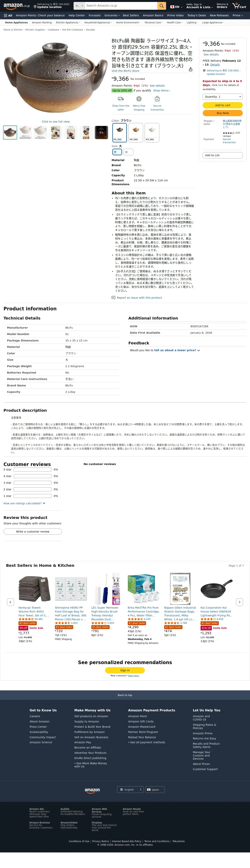
Task: Click Add to List button
Action: [x=223, y=155]
